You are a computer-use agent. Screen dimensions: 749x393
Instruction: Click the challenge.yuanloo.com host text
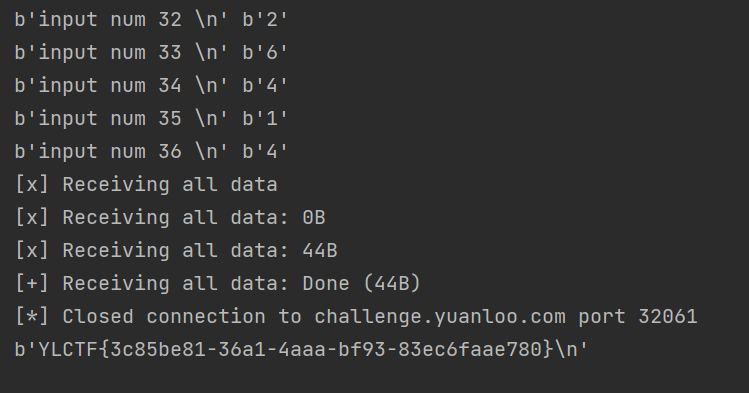click(x=439, y=317)
